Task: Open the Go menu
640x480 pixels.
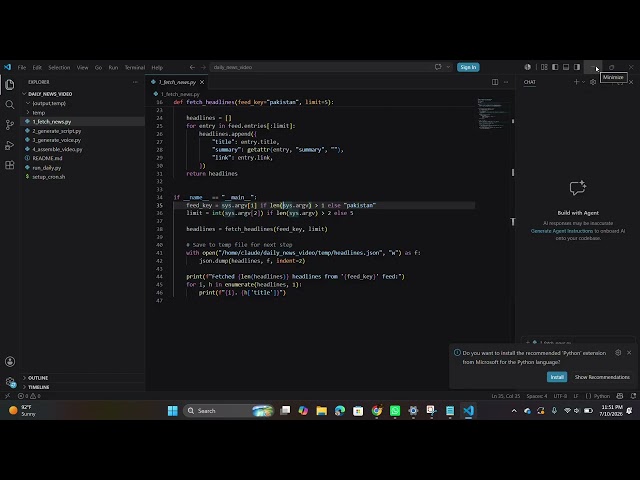Action: [98, 67]
